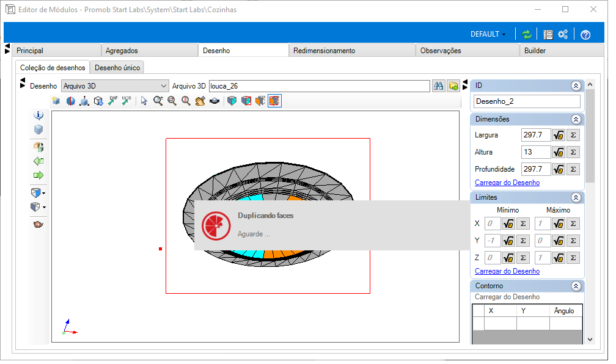Click the highlighted duplicate faces icon

pos(274,101)
